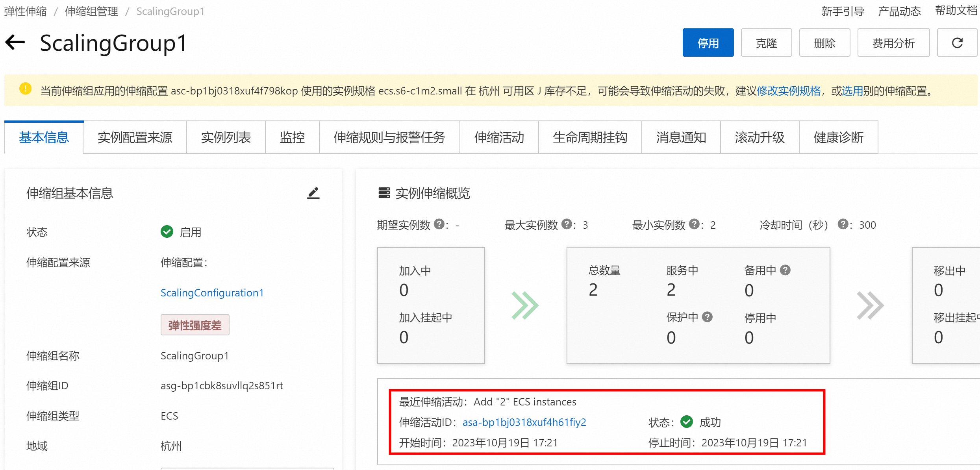Click the yellow warning icon in banner
The width and height of the screenshot is (980, 470).
[25, 89]
